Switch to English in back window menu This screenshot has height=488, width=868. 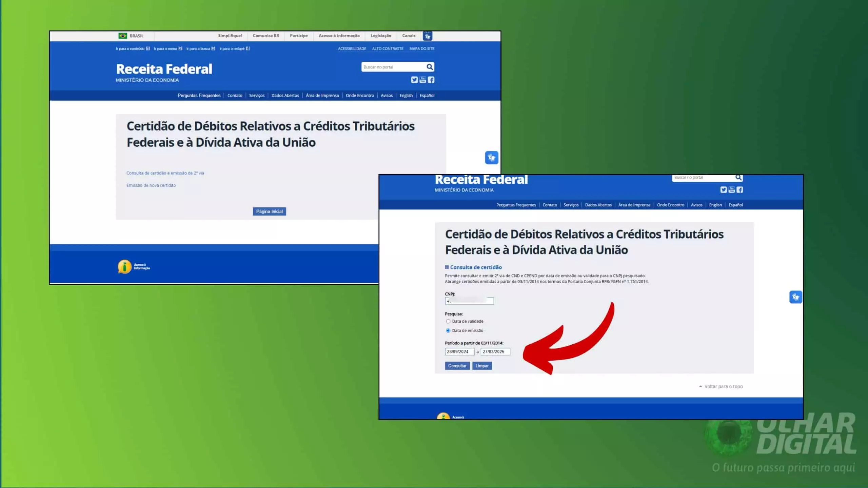406,96
